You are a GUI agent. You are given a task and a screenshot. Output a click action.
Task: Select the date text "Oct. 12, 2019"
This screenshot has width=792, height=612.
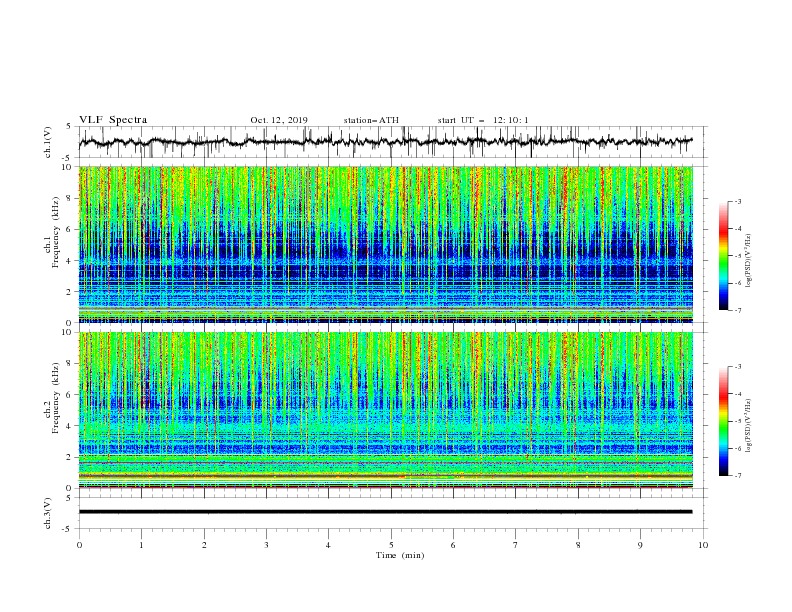click(279, 120)
